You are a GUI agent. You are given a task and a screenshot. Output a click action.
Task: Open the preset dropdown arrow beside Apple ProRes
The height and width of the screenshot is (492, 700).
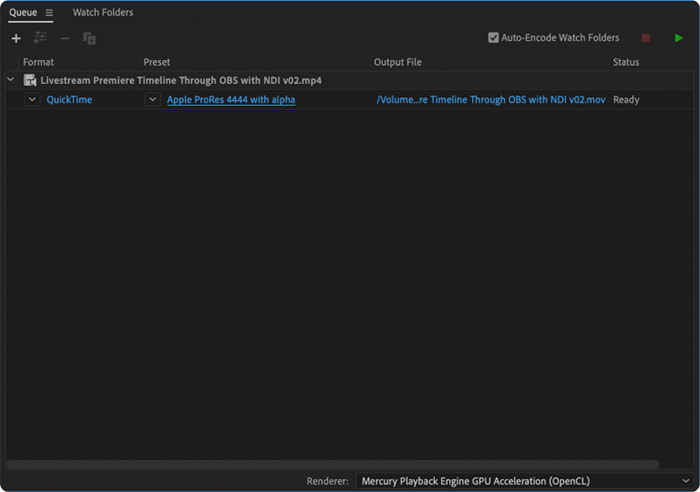click(x=152, y=99)
